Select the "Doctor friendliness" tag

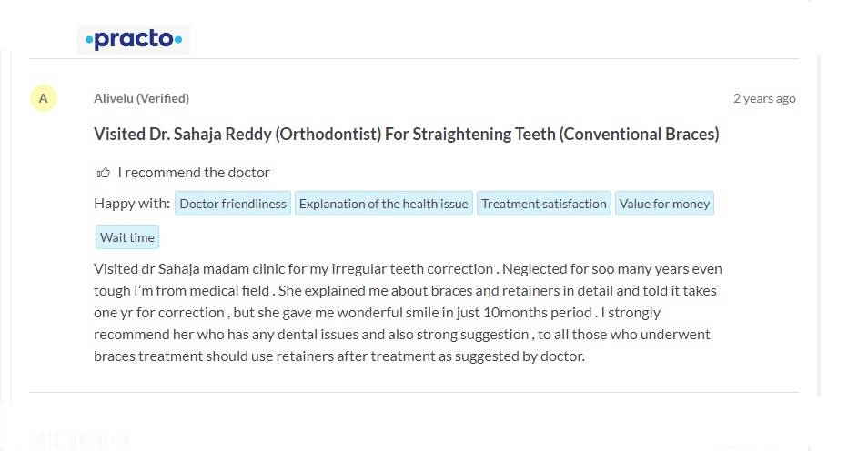pos(233,204)
